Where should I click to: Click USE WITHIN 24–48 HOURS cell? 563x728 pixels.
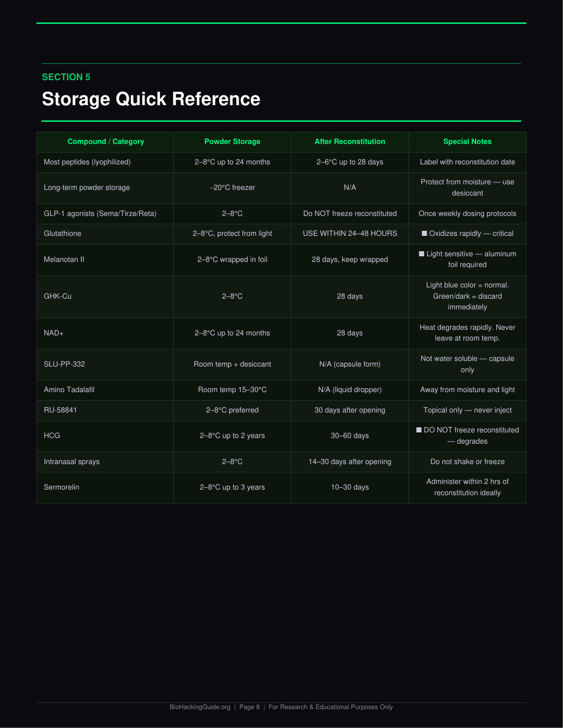350,233
